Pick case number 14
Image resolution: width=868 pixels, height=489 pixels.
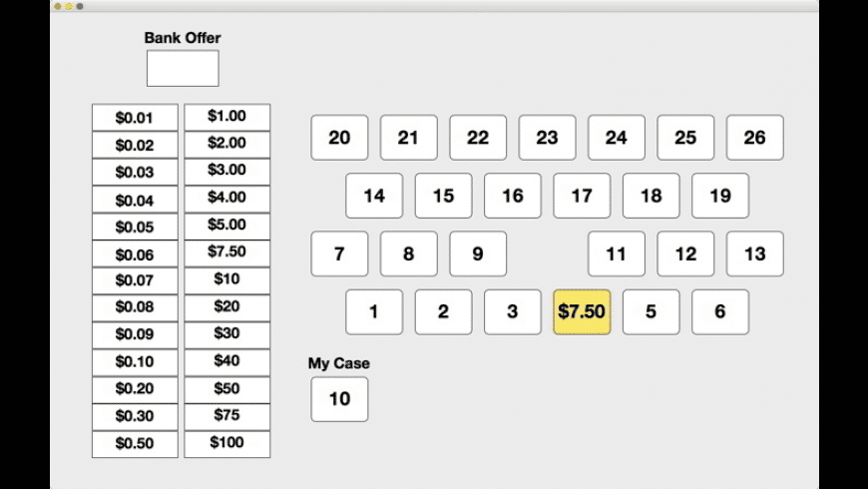[x=374, y=196]
